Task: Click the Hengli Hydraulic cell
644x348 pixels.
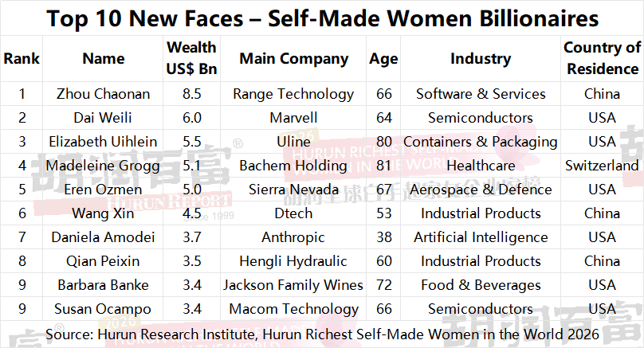Action: [x=294, y=261]
